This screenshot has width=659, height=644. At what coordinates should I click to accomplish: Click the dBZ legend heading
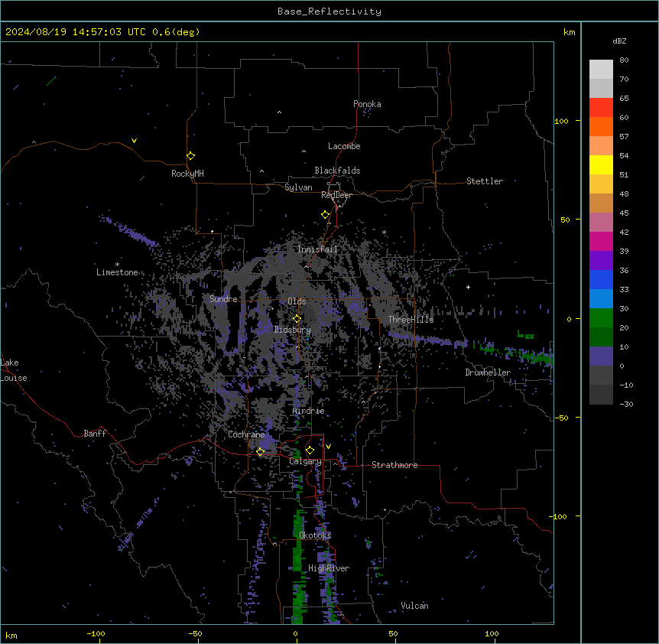tap(619, 41)
